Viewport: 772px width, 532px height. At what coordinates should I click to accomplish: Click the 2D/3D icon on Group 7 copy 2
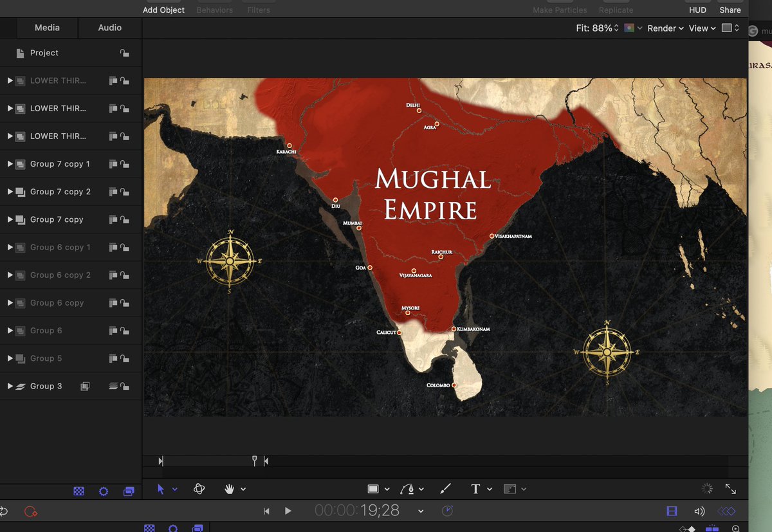click(113, 192)
